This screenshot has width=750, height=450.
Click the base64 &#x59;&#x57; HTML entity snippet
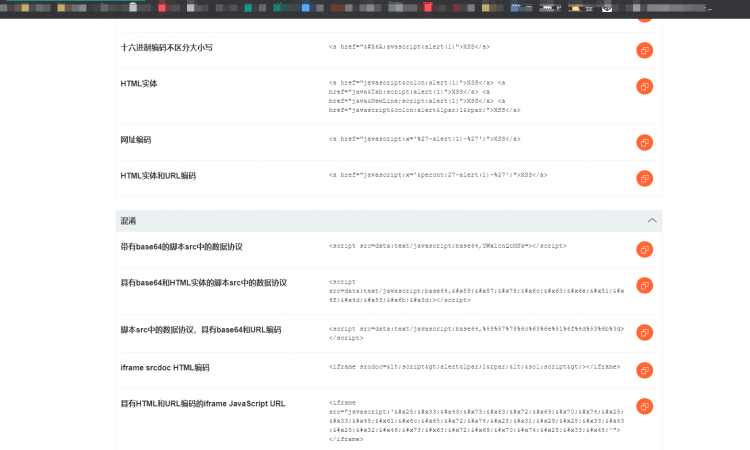(476, 291)
